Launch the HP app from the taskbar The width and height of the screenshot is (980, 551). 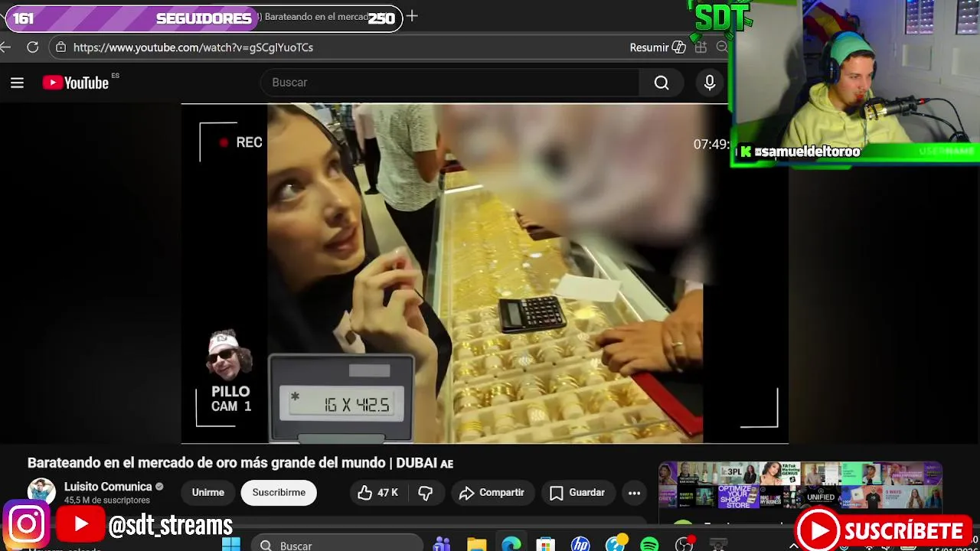[x=580, y=545]
